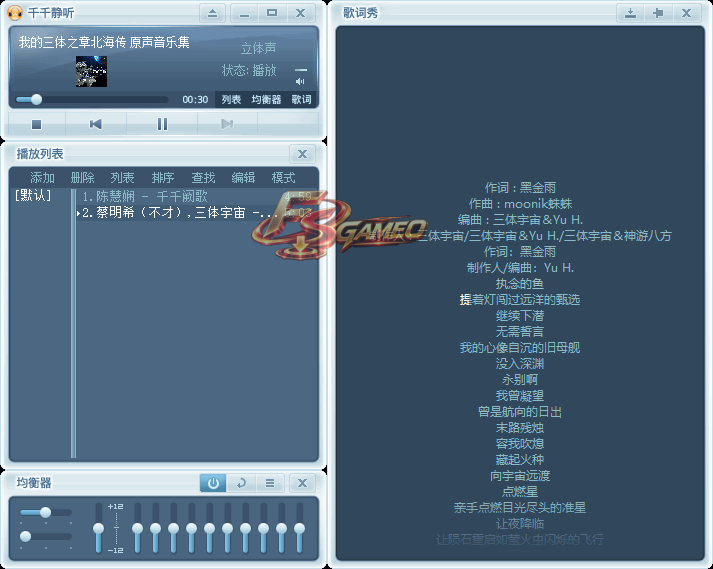Screen dimensions: 713x569
Task: Click the song title 我的三体之章北海传 原声音乐集
Action: [x=104, y=42]
